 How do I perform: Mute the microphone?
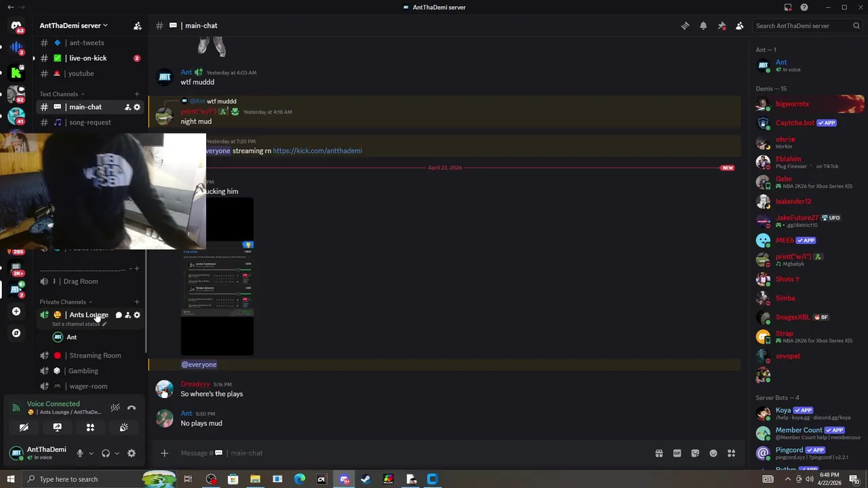tap(80, 453)
